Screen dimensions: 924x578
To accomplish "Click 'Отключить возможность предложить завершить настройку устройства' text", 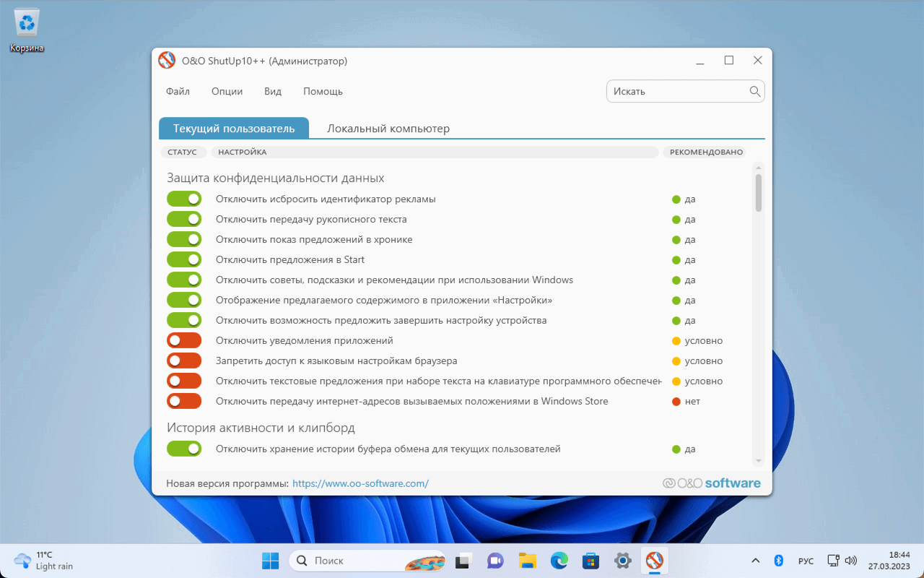I will pos(381,321).
